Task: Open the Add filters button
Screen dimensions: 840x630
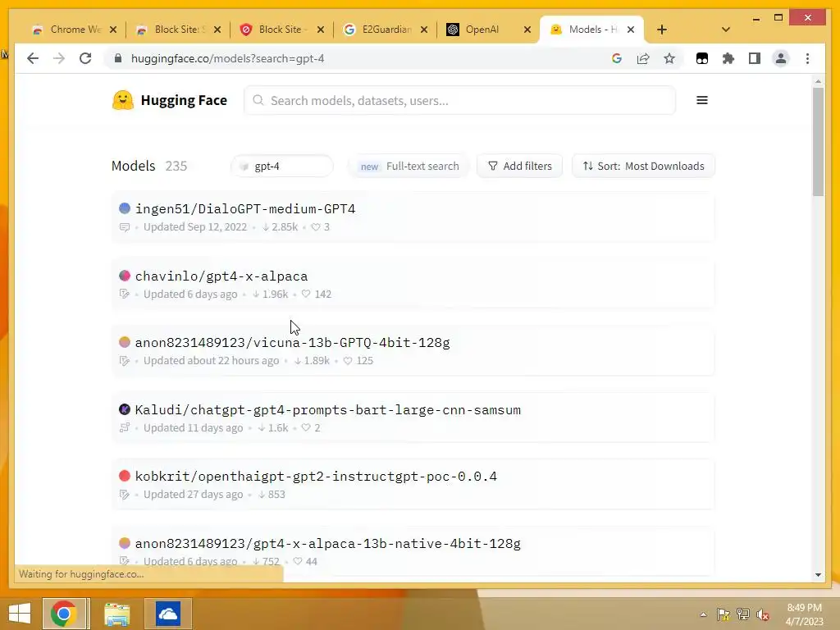Action: pyautogui.click(x=519, y=166)
